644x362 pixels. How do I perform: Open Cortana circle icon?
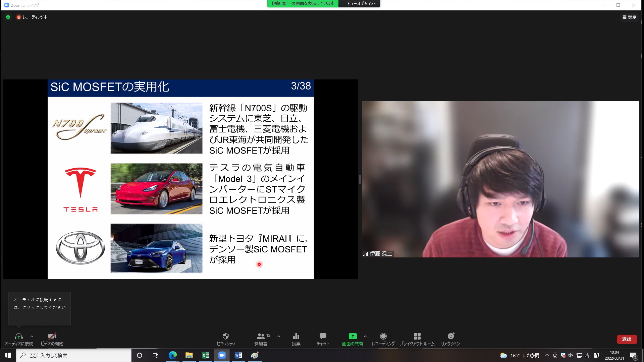point(140,355)
